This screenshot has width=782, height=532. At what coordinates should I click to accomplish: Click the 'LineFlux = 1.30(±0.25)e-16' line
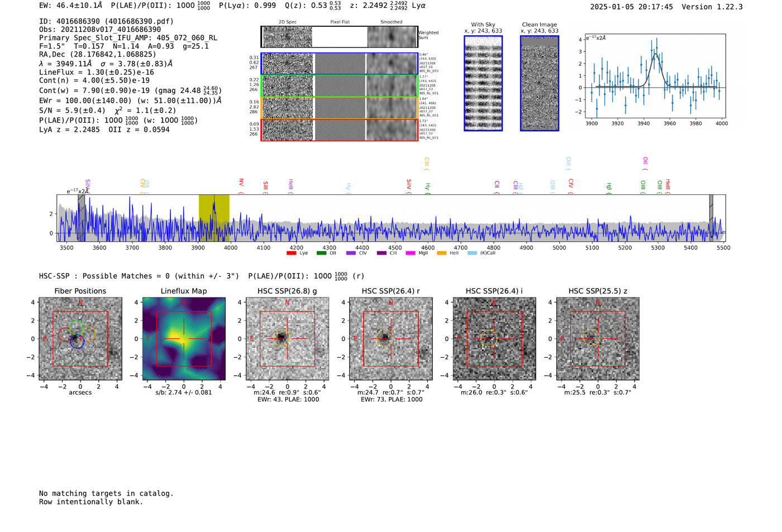click(x=97, y=72)
